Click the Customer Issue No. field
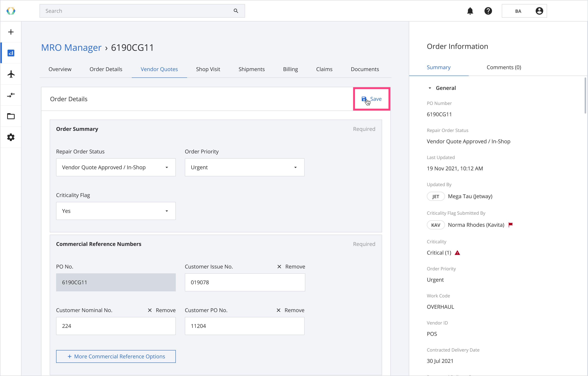The width and height of the screenshot is (588, 376). (245, 282)
